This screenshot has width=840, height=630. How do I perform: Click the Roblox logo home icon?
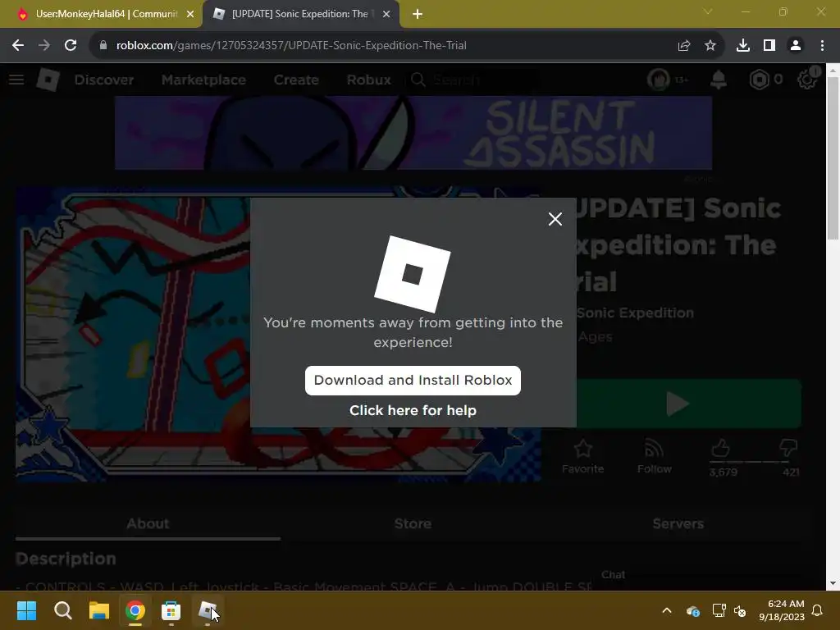coord(48,80)
